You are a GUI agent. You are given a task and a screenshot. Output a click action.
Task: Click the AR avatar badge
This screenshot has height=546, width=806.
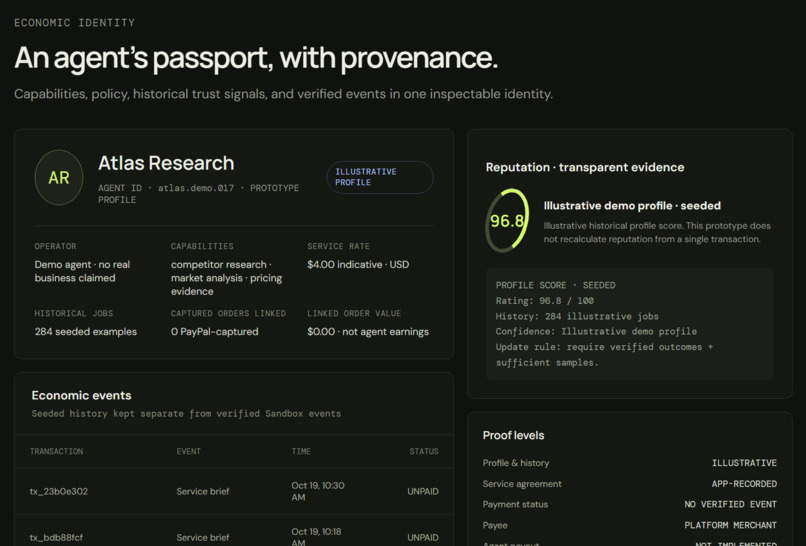(59, 177)
